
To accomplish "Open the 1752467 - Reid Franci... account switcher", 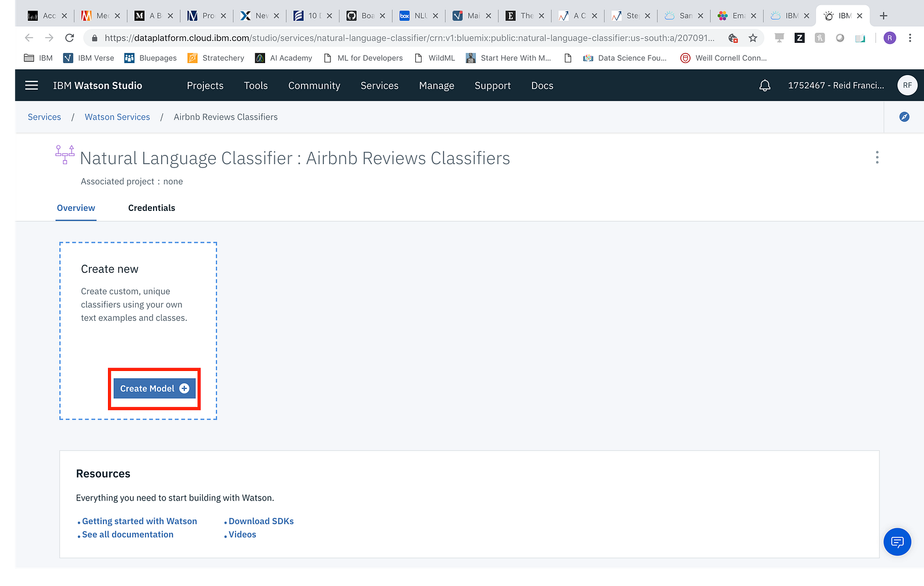I will tap(836, 86).
